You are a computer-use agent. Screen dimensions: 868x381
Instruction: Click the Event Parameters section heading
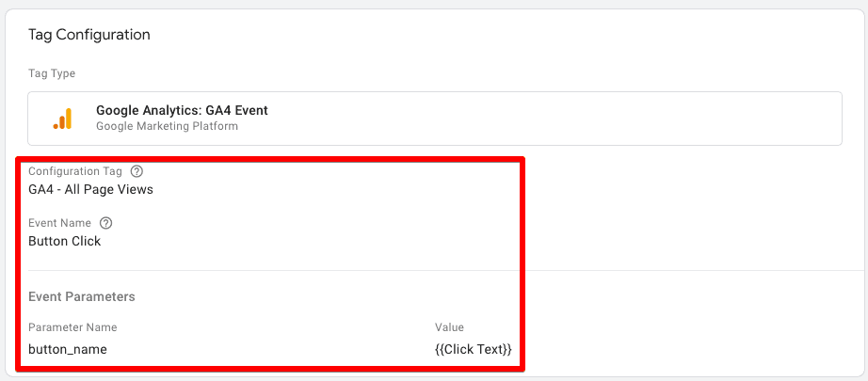coord(81,297)
